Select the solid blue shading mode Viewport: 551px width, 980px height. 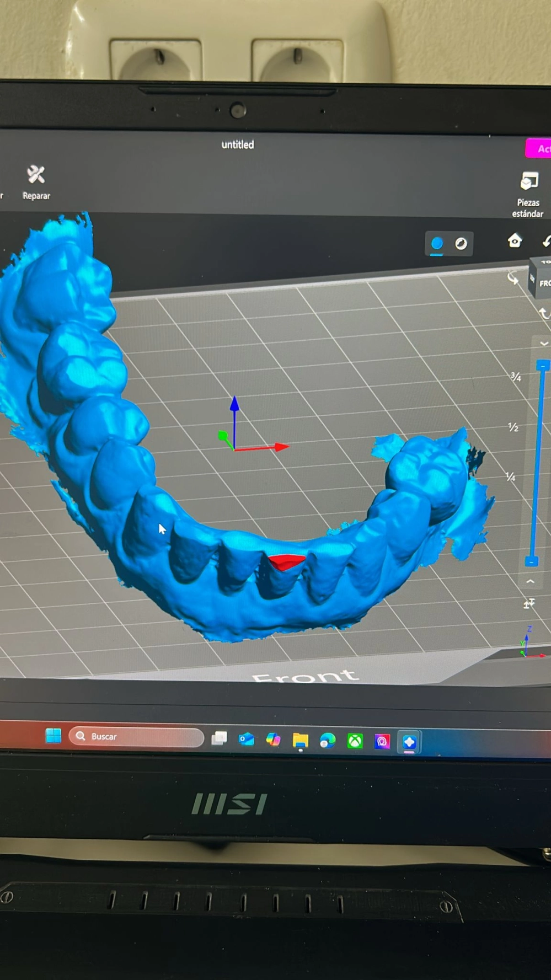pyautogui.click(x=437, y=243)
